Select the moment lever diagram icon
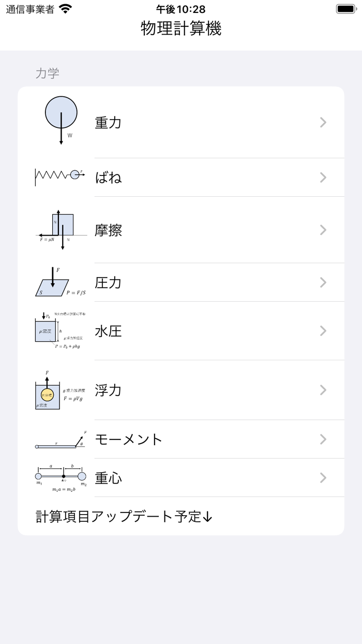The width and height of the screenshot is (362, 644). coord(59,439)
